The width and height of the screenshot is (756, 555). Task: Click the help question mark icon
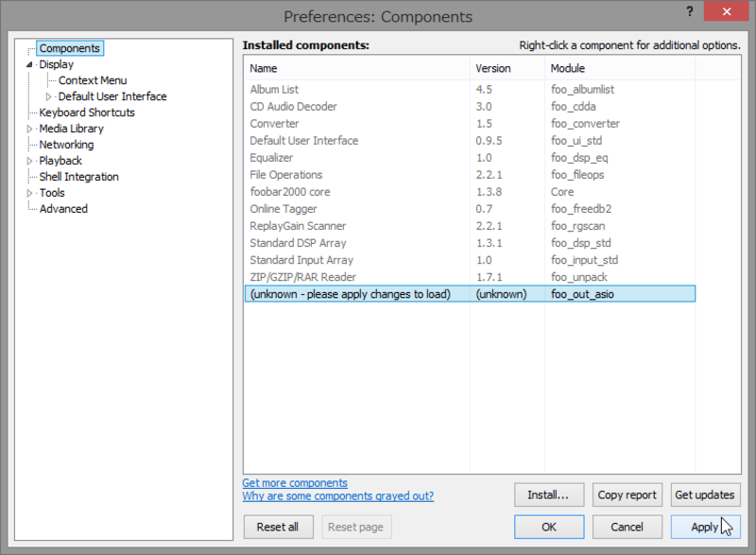click(x=690, y=11)
